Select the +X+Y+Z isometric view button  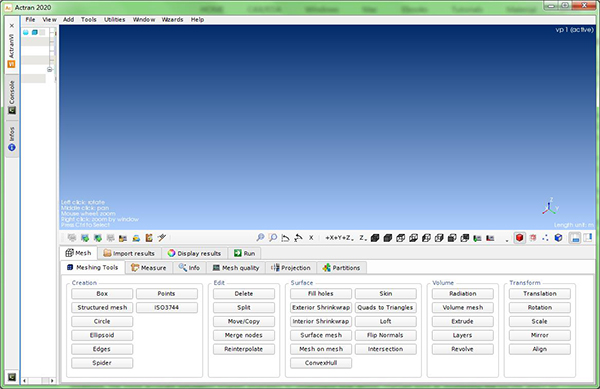338,238
